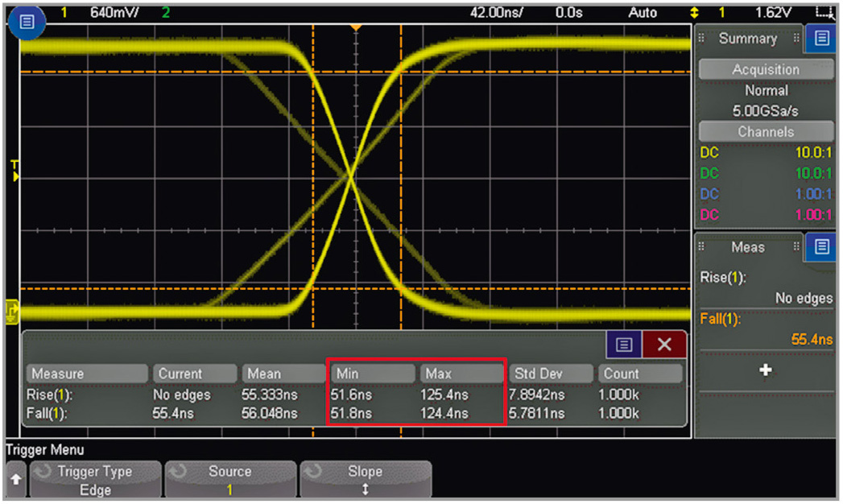Select the Mean column header
The width and height of the screenshot is (843, 504).
tap(283, 374)
